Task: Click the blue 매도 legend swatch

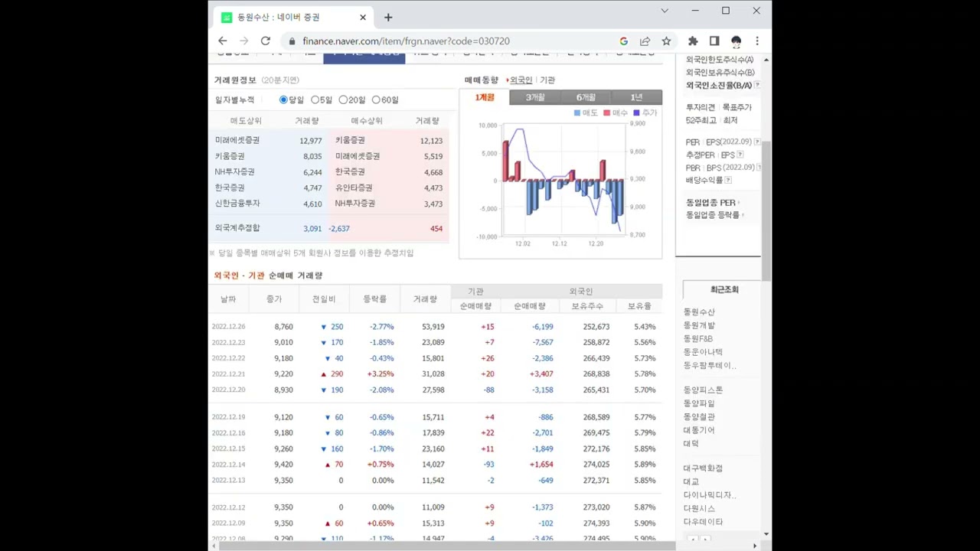Action: pyautogui.click(x=577, y=112)
